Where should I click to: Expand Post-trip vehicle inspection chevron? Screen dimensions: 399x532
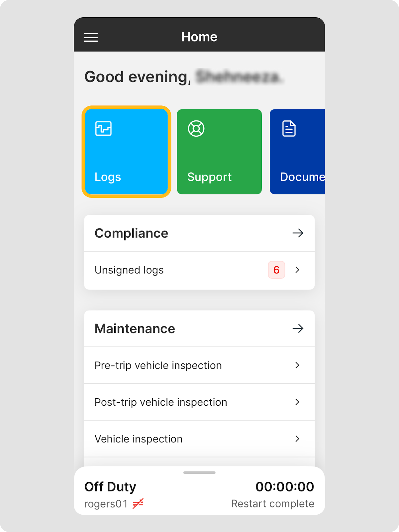pyautogui.click(x=297, y=402)
